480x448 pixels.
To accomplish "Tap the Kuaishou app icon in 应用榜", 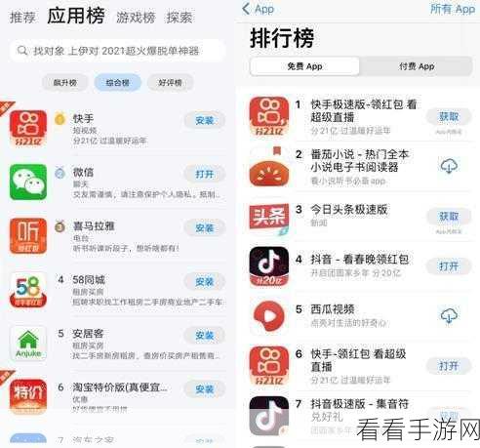I will click(x=28, y=128).
